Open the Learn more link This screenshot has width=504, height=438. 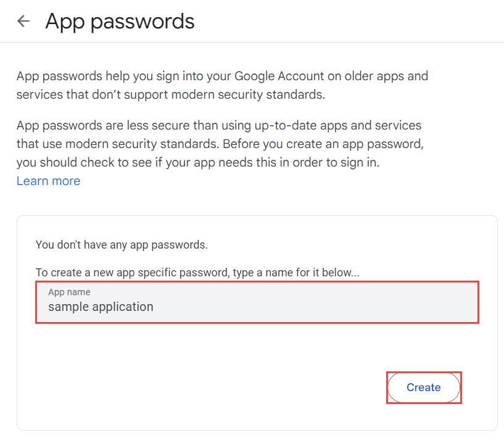48,181
